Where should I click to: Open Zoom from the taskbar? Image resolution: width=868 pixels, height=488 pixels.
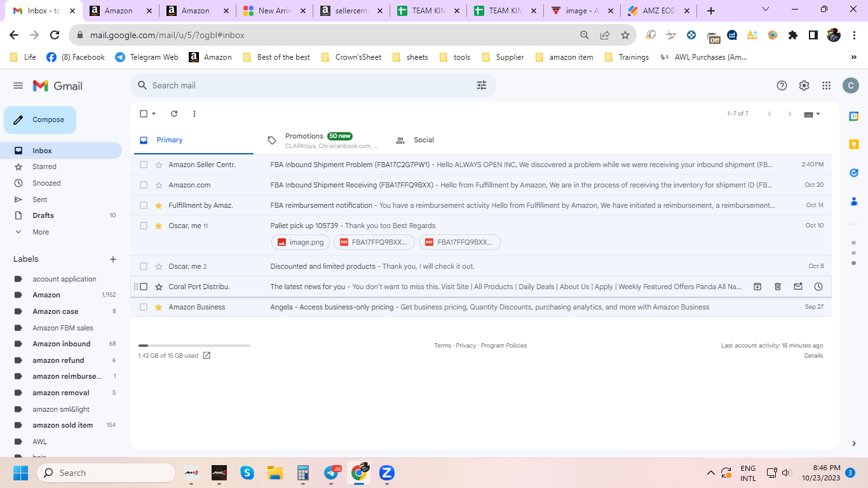pos(387,473)
